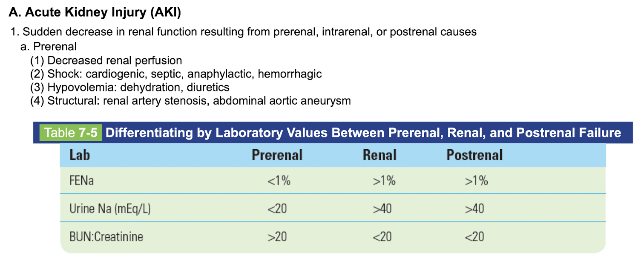This screenshot has width=644, height=273.
Task: Click the Prerenal BUN:Creatinine value ">20"
Action: tap(277, 236)
